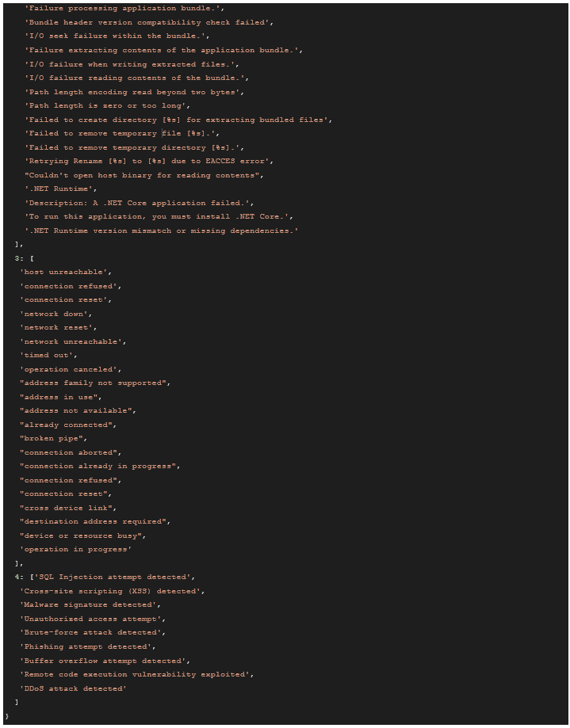570x728 pixels.
Task: Click 'Couldn't open host binary' line
Action: point(144,175)
